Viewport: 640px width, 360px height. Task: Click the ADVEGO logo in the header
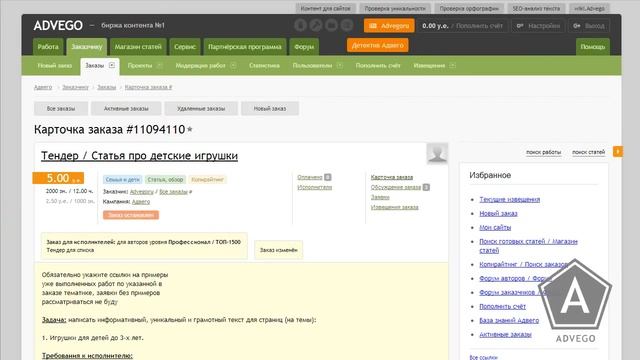point(58,25)
